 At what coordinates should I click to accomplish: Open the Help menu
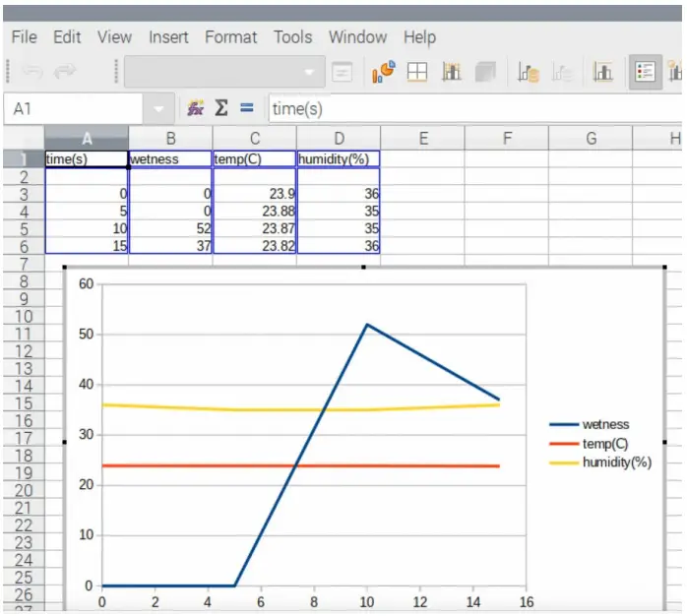(419, 37)
